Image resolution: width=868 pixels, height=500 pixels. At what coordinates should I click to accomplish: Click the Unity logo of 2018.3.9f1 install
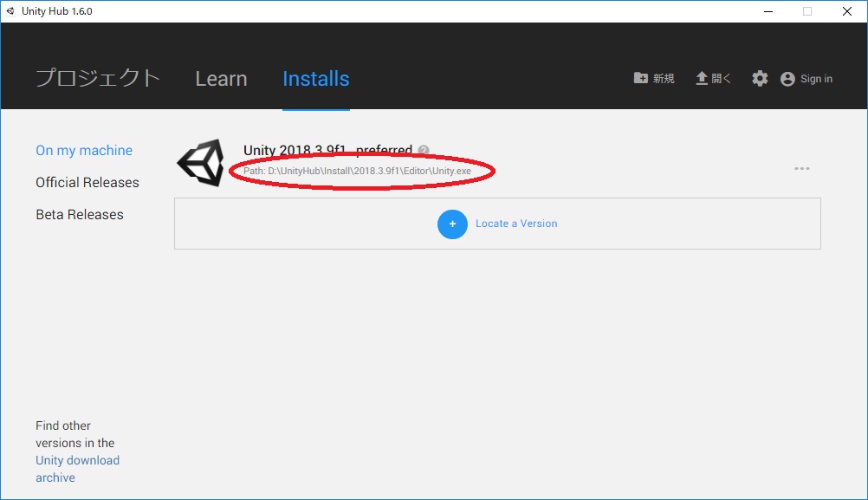pos(201,162)
